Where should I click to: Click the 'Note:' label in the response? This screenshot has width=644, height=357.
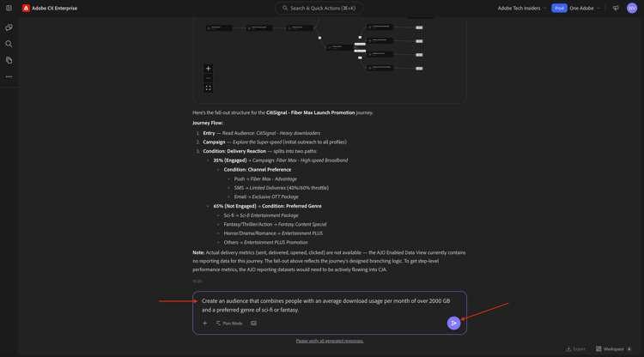pyautogui.click(x=198, y=253)
